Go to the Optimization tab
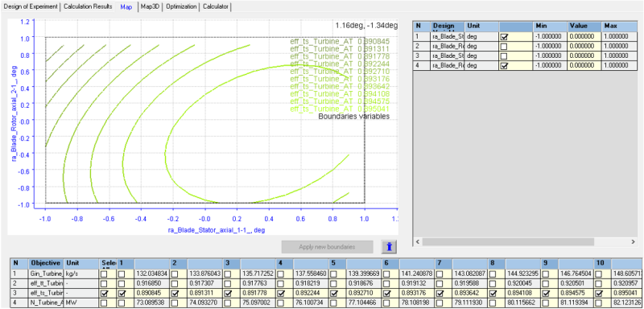This screenshot has height=309, width=644. 180,7
